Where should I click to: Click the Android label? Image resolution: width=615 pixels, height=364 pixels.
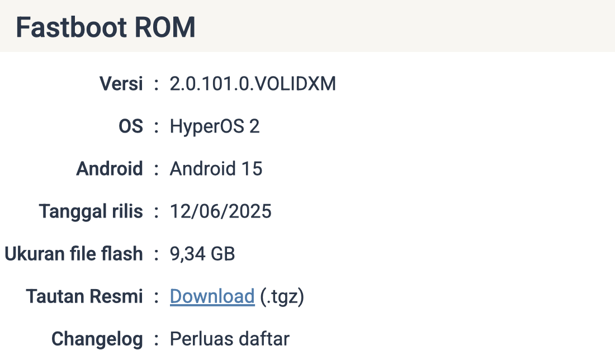pyautogui.click(x=110, y=169)
